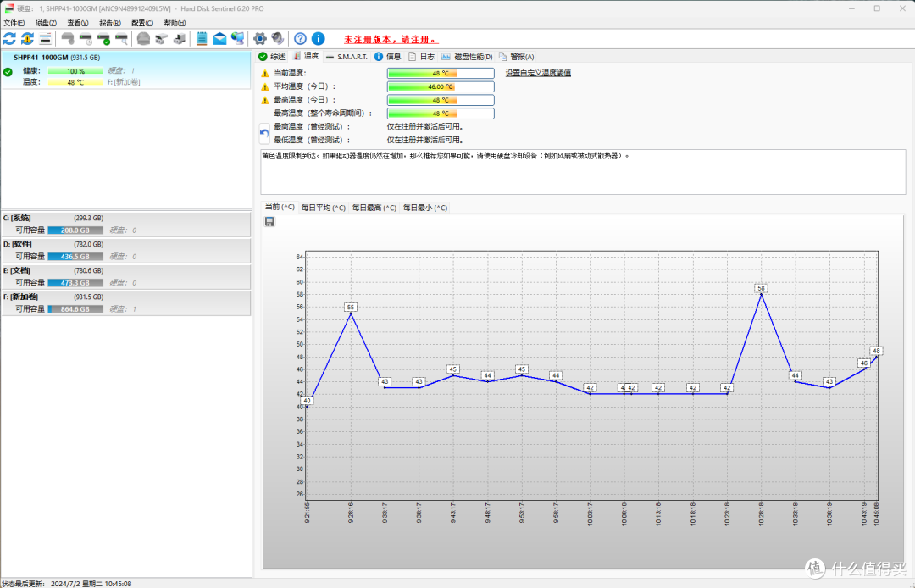915x588 pixels.
Task: Switch to the 磁盘性能 tab
Action: (467, 57)
